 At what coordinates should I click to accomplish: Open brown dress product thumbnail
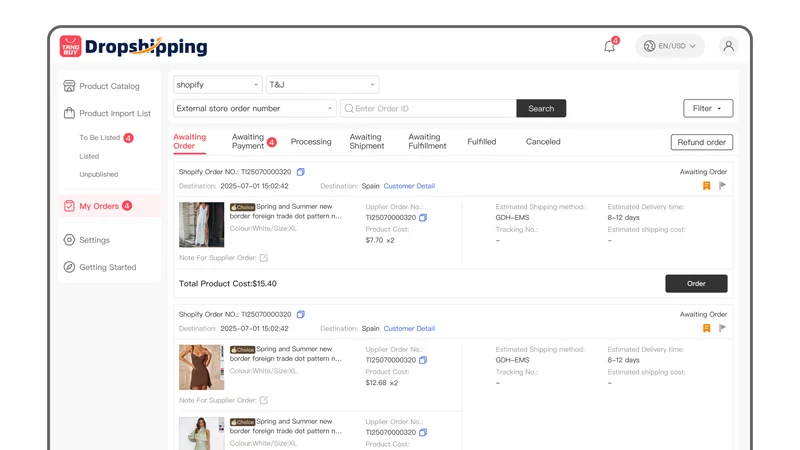click(202, 367)
